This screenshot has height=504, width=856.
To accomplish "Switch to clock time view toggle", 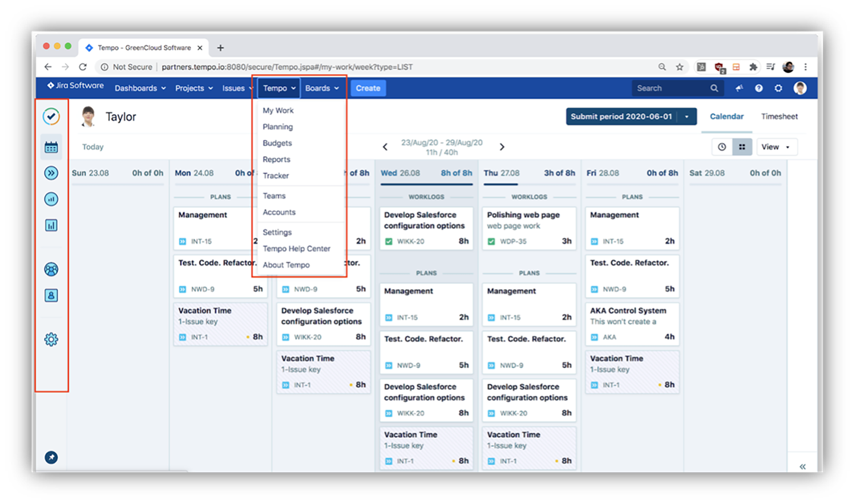I will [x=722, y=147].
